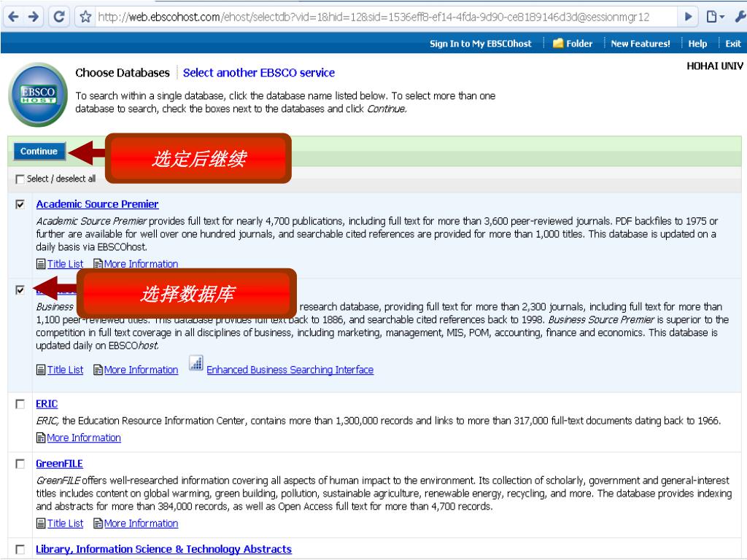
Task: Click the EBSCOhost logo
Action: pyautogui.click(x=38, y=95)
